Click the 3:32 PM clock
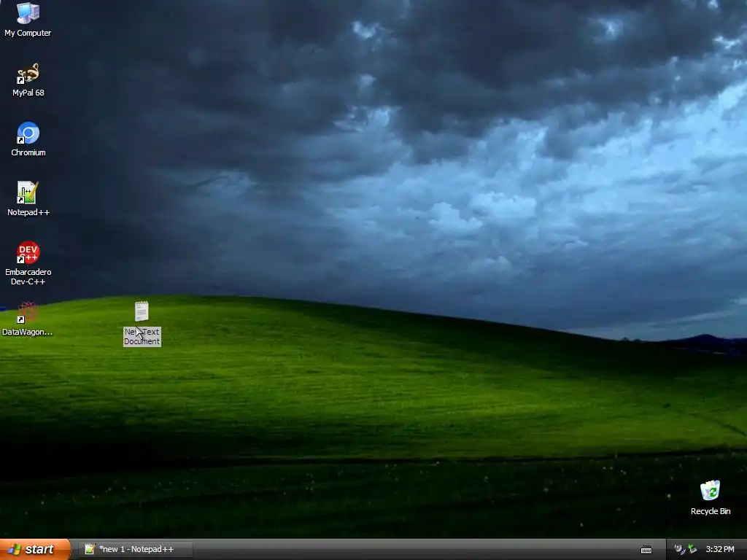 point(720,549)
